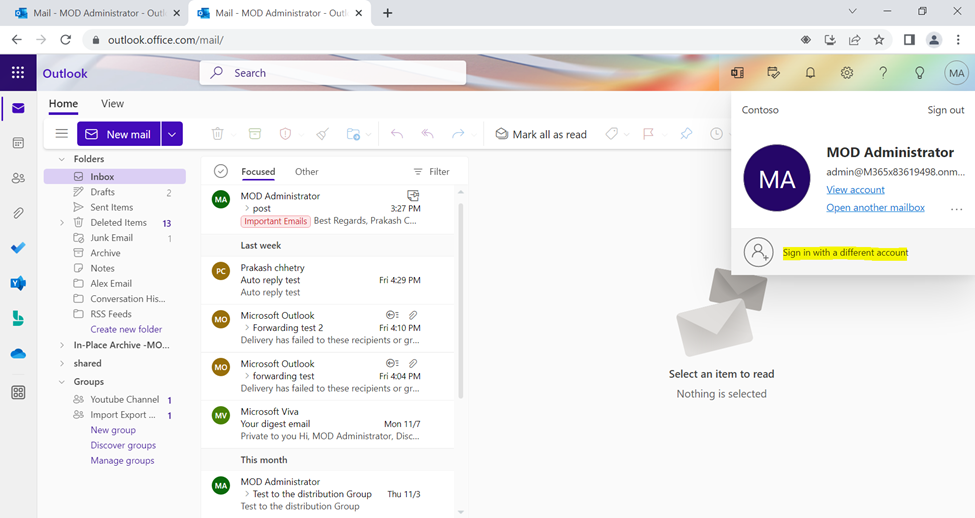
Task: Open Mail in the left rail
Action: pos(18,108)
